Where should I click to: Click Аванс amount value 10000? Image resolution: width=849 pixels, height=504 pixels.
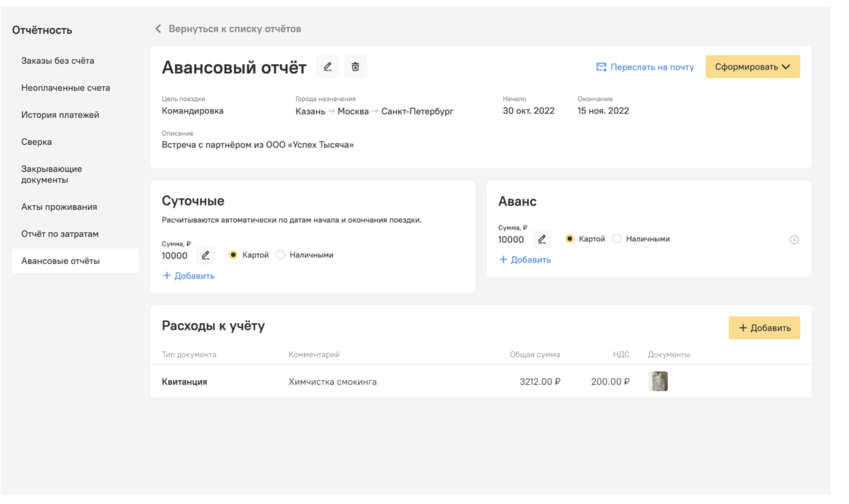pyautogui.click(x=511, y=239)
